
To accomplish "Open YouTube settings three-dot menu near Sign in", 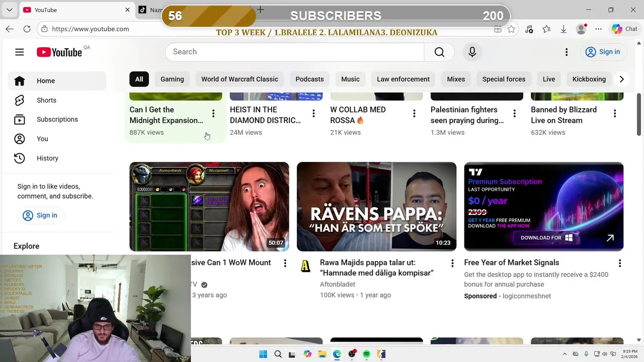I will pos(567,52).
